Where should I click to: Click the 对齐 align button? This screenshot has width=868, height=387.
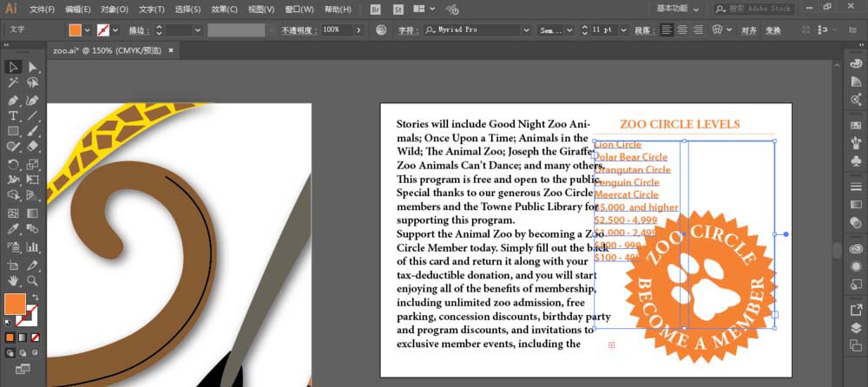tap(749, 30)
